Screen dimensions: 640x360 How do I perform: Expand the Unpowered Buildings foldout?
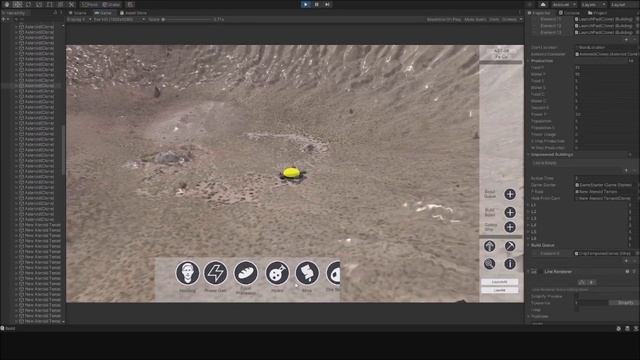[x=529, y=154]
